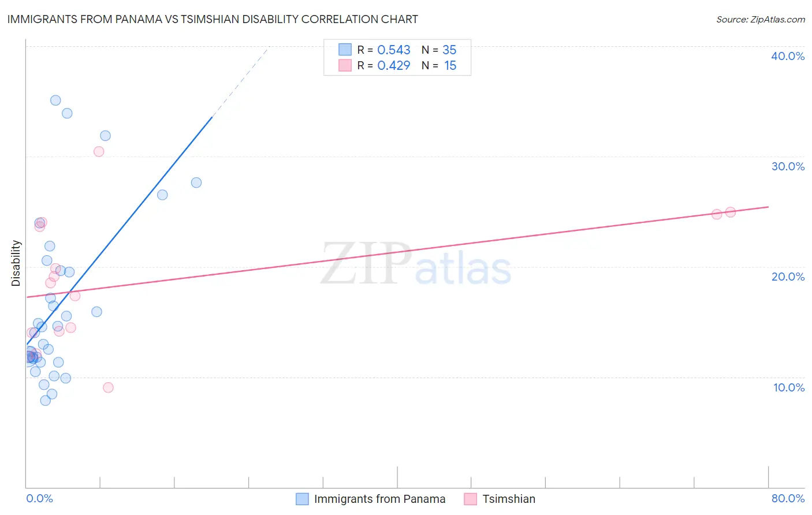
Task: Click the pink swatch in the R = 0.429 legend
Action: point(345,65)
